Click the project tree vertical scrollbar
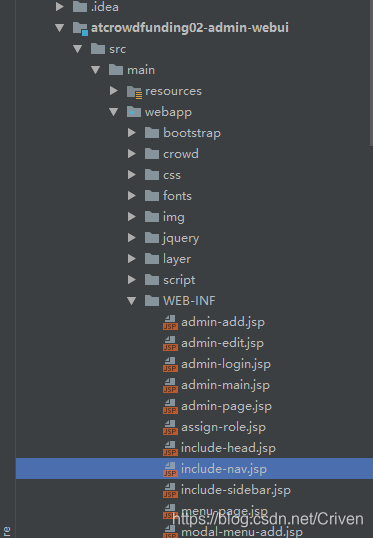The image size is (373, 538). pyautogui.click(x=371, y=73)
